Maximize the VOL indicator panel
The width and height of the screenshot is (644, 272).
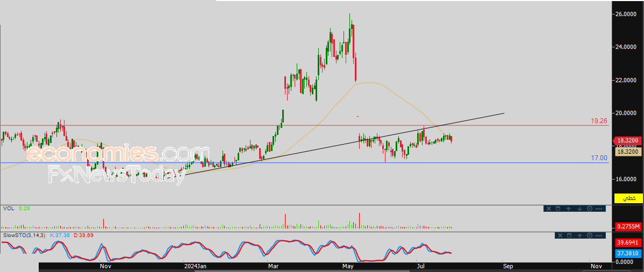click(558, 209)
